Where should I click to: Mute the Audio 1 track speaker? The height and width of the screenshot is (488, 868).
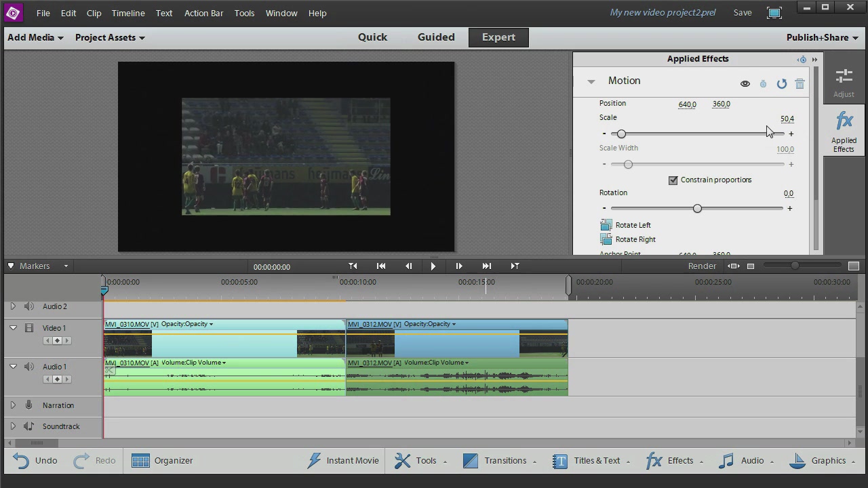point(29,367)
